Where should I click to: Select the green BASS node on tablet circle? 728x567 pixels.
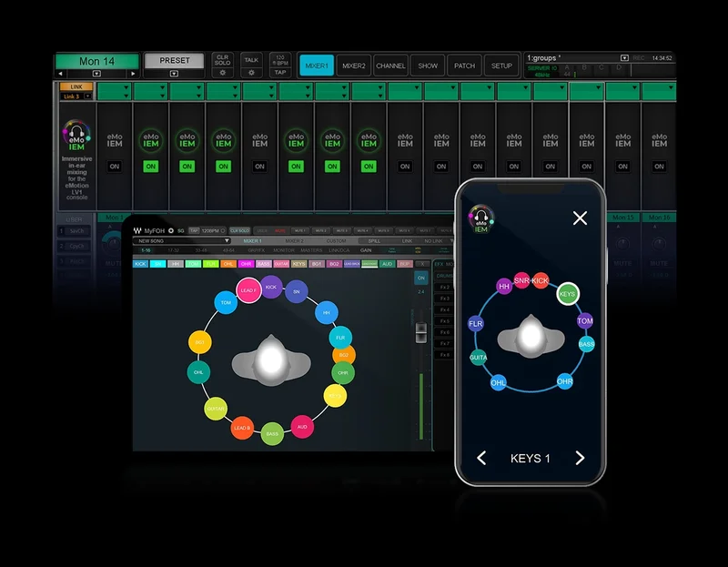tap(272, 434)
